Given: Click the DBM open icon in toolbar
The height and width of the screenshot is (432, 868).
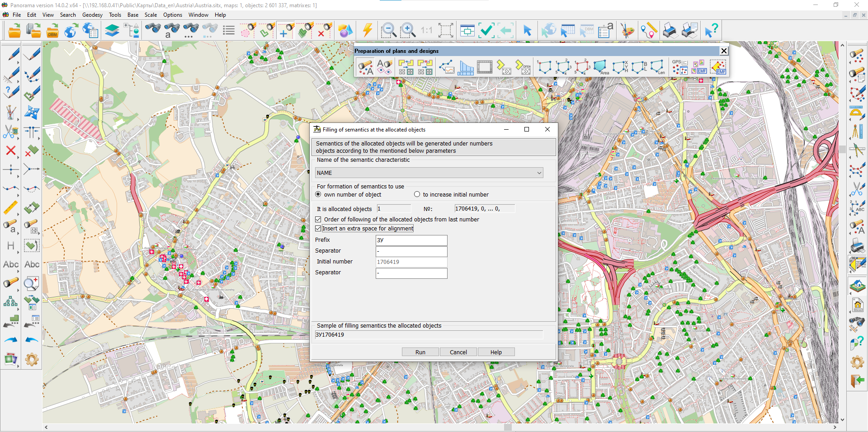Looking at the screenshot, I should pyautogui.click(x=52, y=31).
